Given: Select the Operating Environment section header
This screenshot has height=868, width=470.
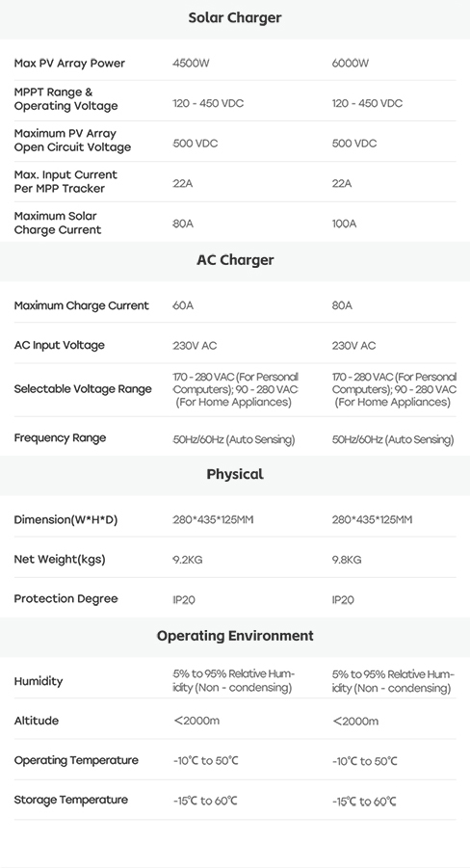Looking at the screenshot, I should (x=235, y=636).
